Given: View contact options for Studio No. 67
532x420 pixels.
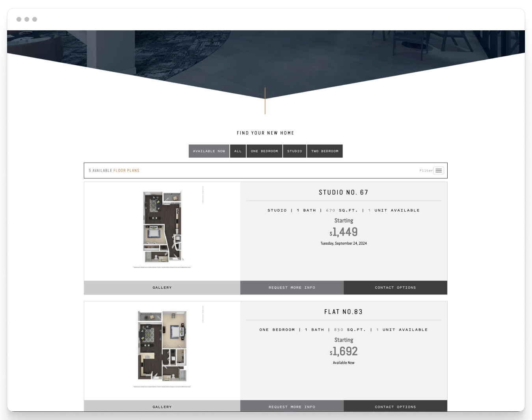Looking at the screenshot, I should click(x=395, y=288).
